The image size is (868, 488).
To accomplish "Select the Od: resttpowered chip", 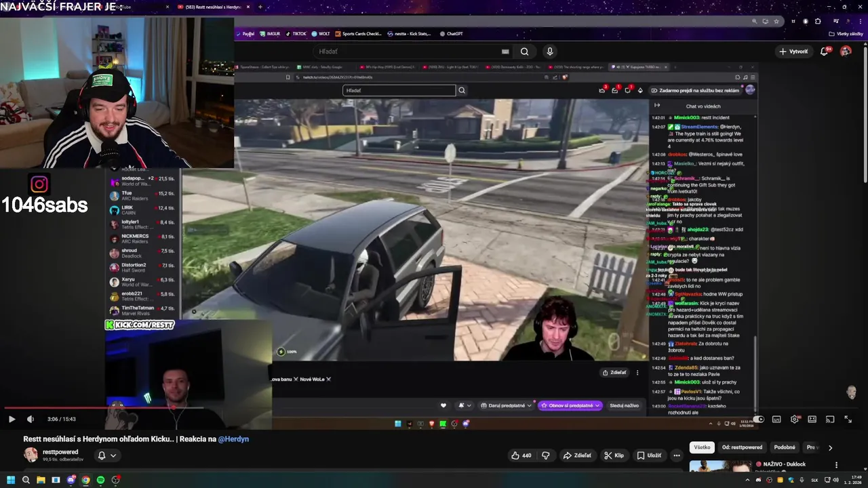I will pos(742,447).
